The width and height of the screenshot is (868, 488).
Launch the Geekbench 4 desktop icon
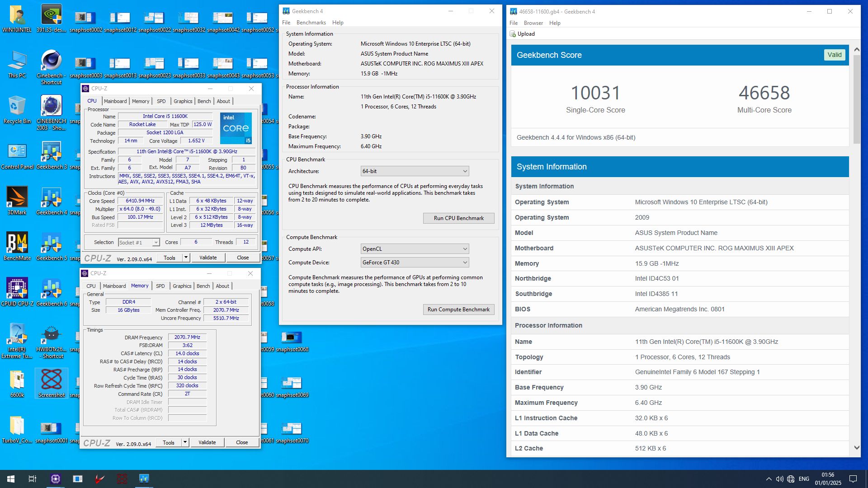[x=51, y=202]
